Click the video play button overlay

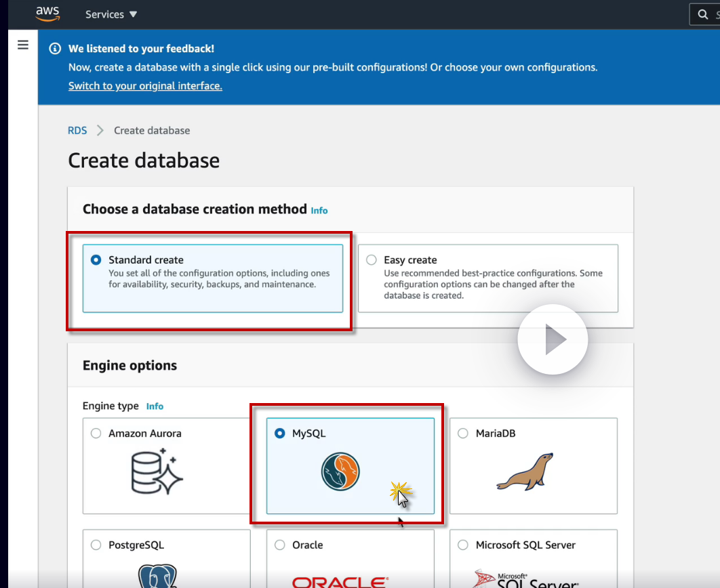coord(553,339)
